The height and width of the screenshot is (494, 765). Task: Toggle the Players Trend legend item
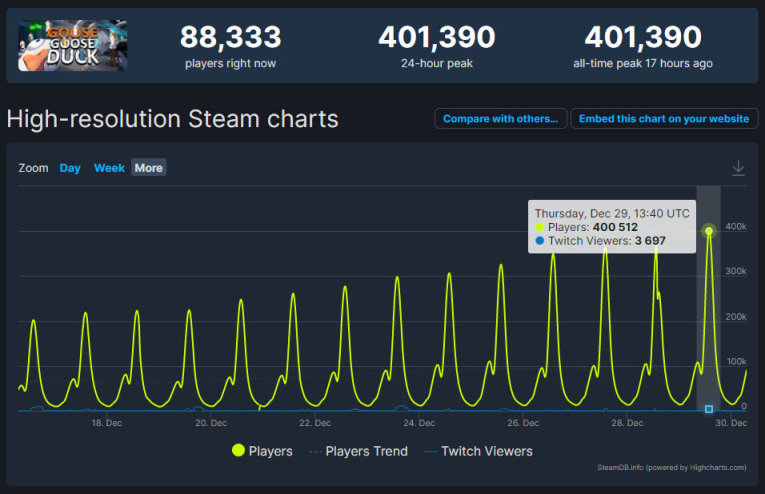click(358, 451)
